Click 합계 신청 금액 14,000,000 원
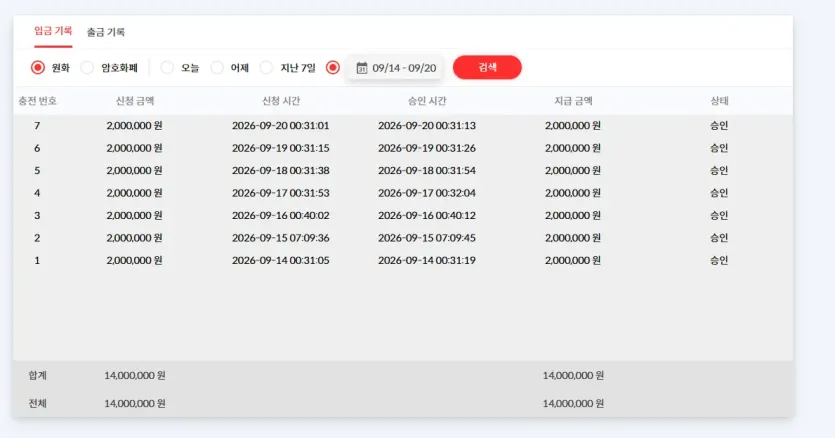Image resolution: width=835 pixels, height=438 pixels. (x=135, y=375)
